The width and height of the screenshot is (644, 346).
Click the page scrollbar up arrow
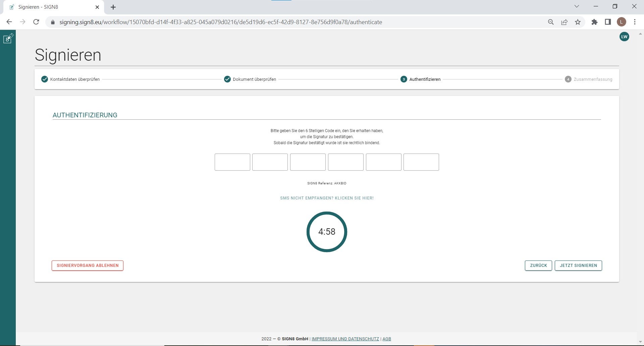pyautogui.click(x=640, y=34)
